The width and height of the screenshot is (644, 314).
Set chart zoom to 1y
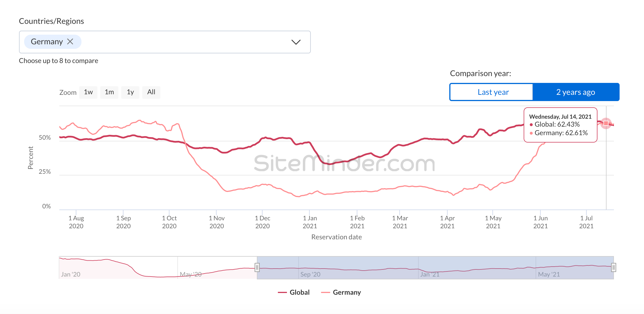tap(130, 92)
